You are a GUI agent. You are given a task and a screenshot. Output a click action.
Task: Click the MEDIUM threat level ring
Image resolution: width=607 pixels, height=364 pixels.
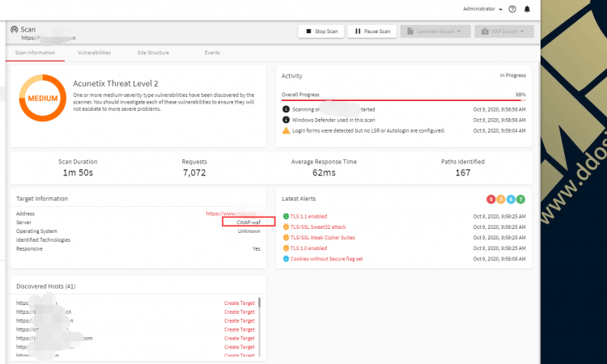43,98
